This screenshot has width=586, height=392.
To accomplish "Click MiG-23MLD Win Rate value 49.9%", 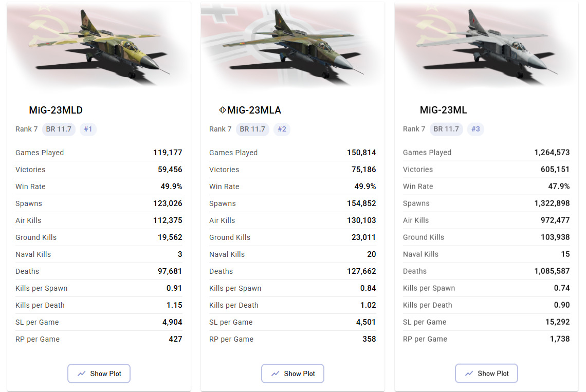I will [172, 186].
